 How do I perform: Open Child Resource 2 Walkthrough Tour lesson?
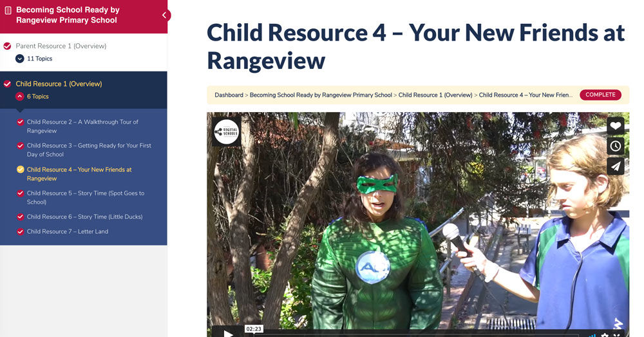[x=82, y=126]
